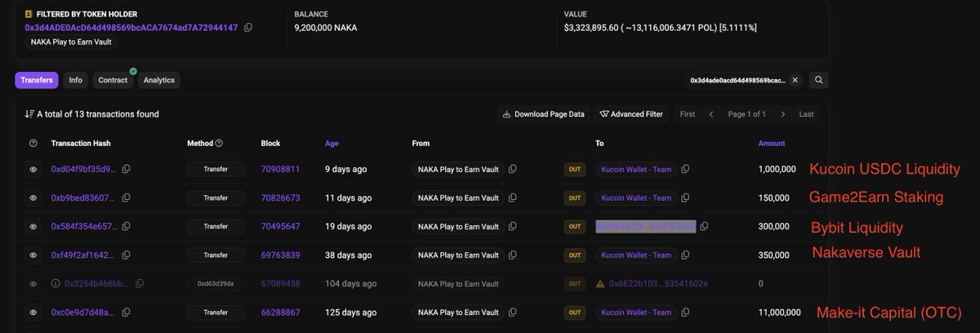The image size is (980, 333).
Task: Click the warning icon next to 0x6E22b103
Action: tap(600, 283)
